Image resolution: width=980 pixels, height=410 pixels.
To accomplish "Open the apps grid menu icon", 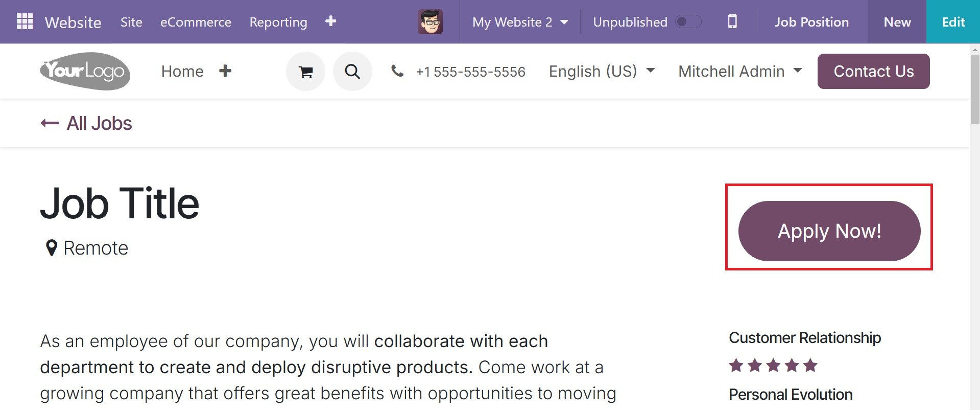I will pos(25,21).
